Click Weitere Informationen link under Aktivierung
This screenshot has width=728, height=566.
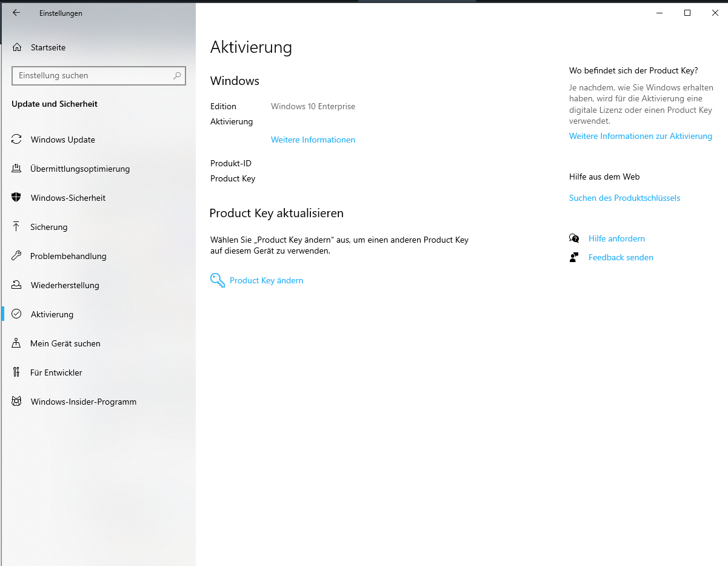click(x=313, y=140)
